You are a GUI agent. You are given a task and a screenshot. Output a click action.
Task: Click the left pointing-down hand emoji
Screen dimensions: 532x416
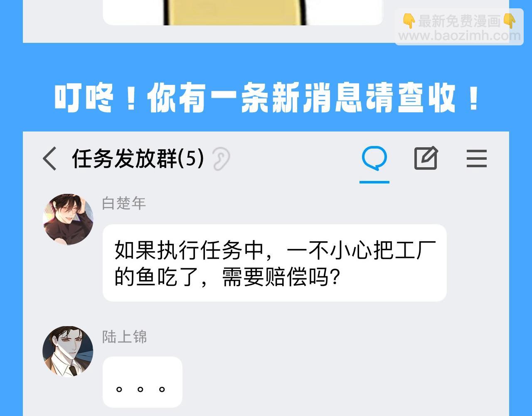[x=409, y=21]
